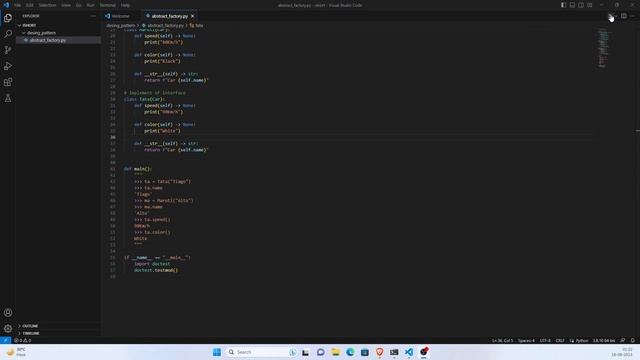The image size is (640, 360).
Task: Change CRLF end of line sequence
Action: click(560, 340)
